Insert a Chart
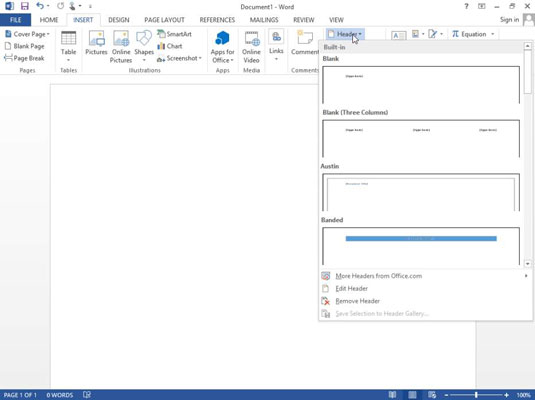This screenshot has height=400, width=535. tap(170, 46)
